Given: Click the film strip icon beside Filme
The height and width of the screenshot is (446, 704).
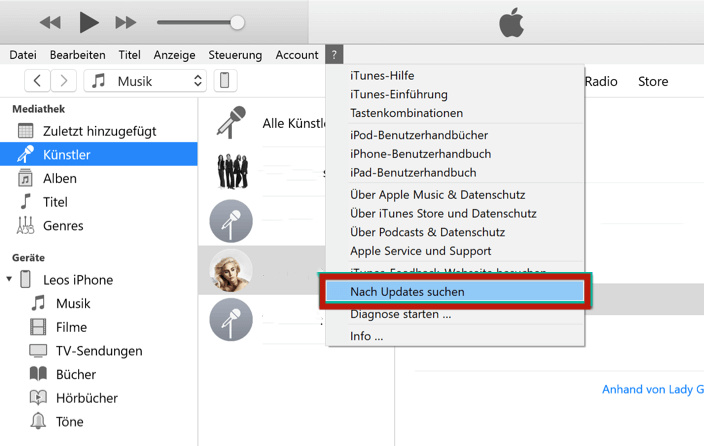Looking at the screenshot, I should point(38,327).
